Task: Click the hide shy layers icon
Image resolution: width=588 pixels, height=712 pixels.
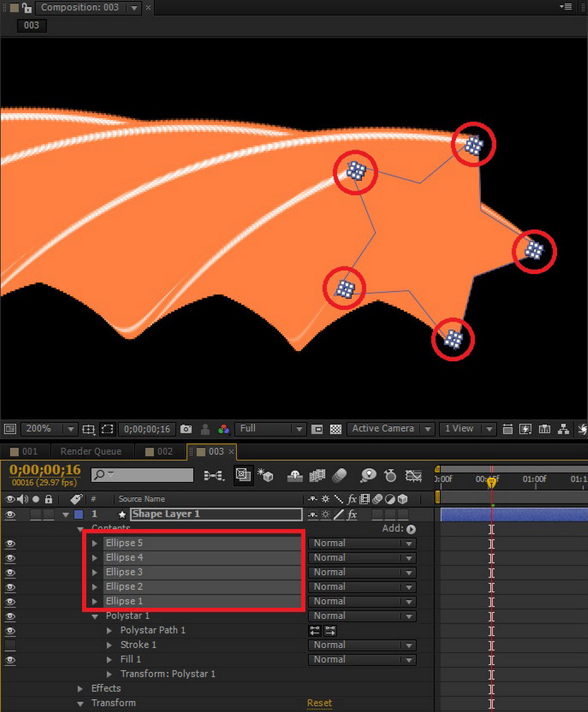Action: pyautogui.click(x=294, y=475)
